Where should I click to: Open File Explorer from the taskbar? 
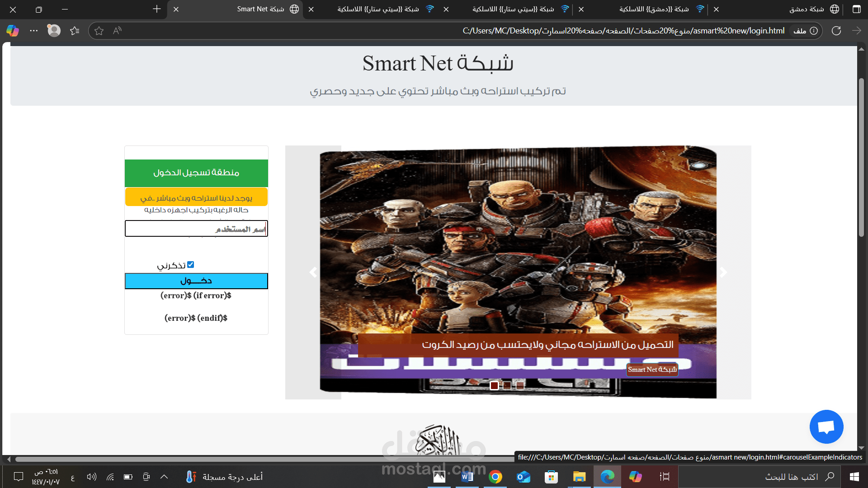click(x=580, y=477)
